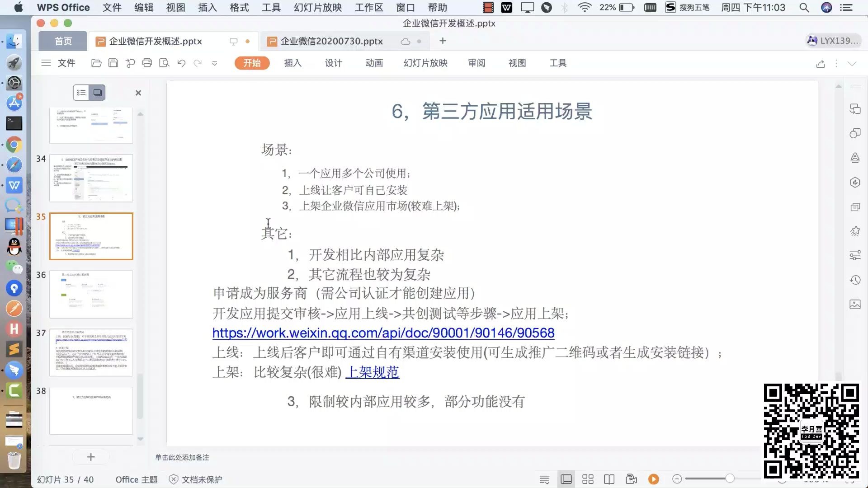Click the export to PDF icon
The height and width of the screenshot is (488, 868).
(130, 63)
